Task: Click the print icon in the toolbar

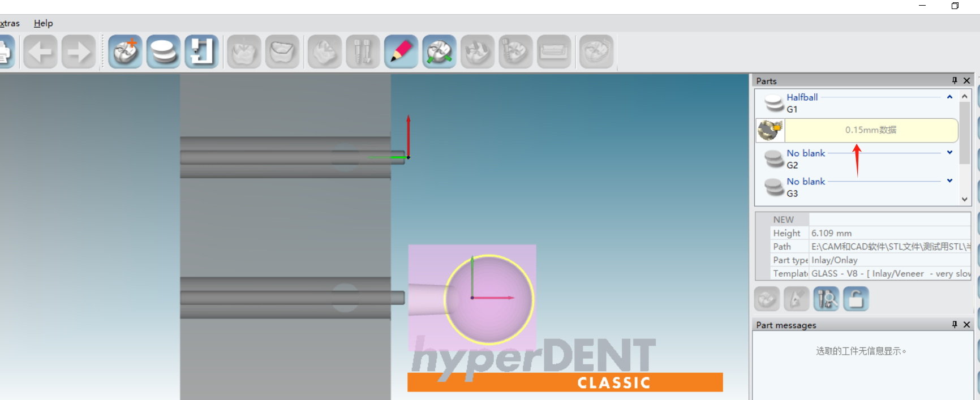Action: point(5,52)
